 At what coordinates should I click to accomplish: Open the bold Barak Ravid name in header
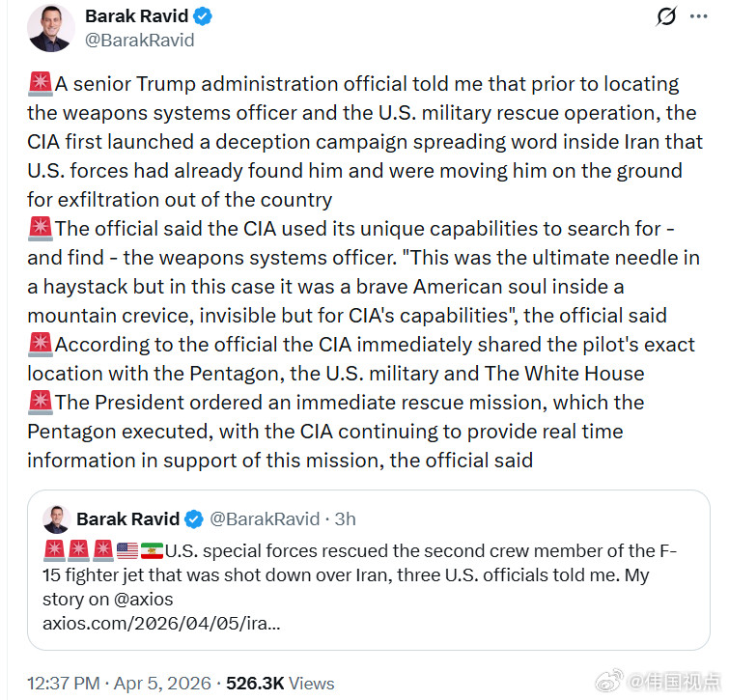pyautogui.click(x=136, y=16)
